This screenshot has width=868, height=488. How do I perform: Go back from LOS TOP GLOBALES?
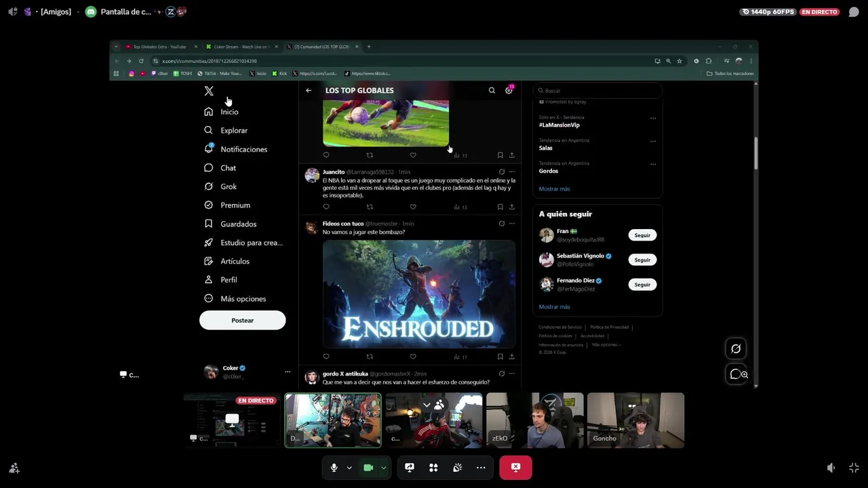click(309, 90)
